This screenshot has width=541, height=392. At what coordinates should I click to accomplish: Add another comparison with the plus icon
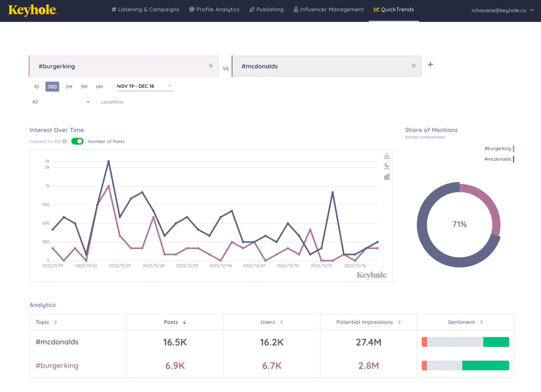[x=430, y=65]
